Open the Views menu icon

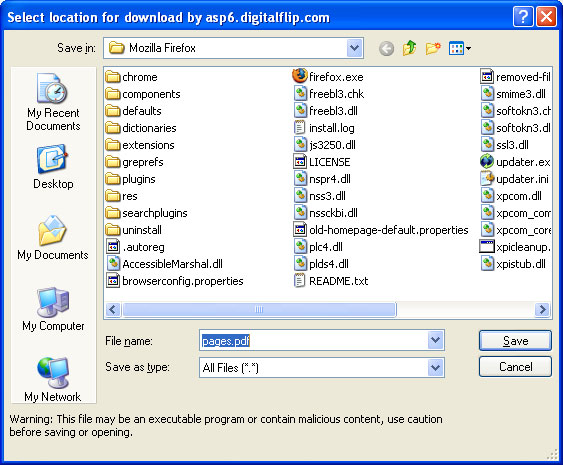pos(460,48)
